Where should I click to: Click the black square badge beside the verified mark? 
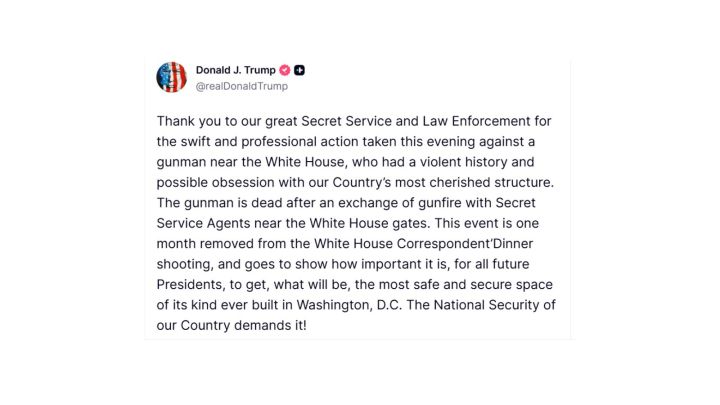tap(299, 70)
